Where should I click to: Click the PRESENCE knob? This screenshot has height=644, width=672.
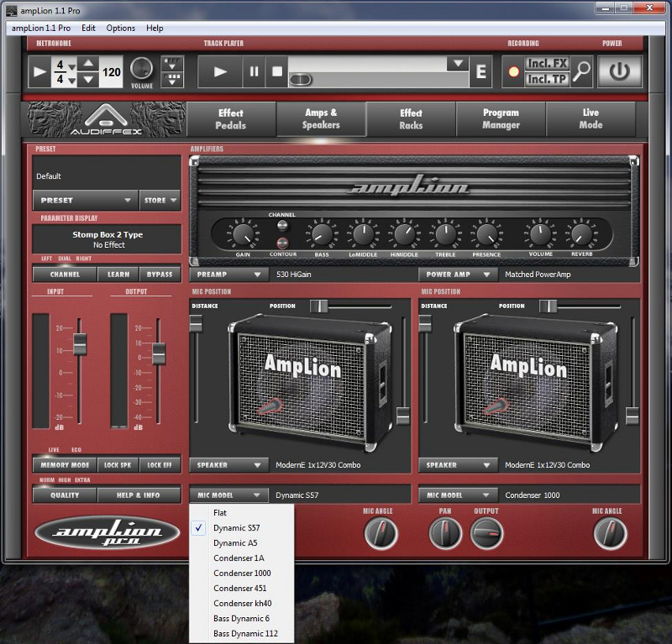click(486, 234)
